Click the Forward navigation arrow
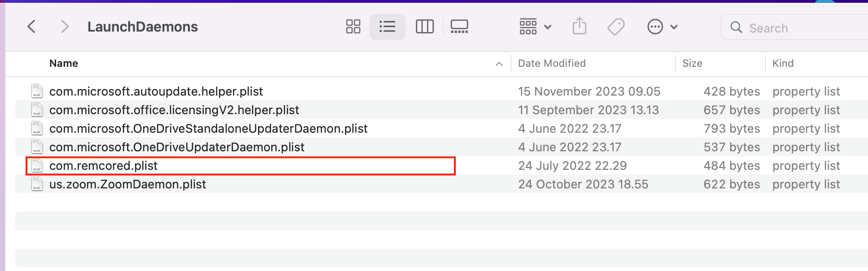 coord(65,26)
